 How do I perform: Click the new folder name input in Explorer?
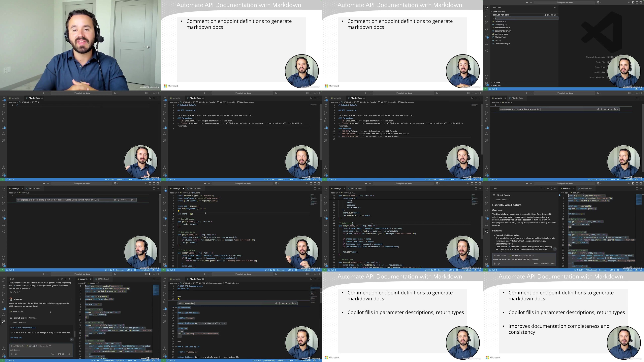click(526, 18)
